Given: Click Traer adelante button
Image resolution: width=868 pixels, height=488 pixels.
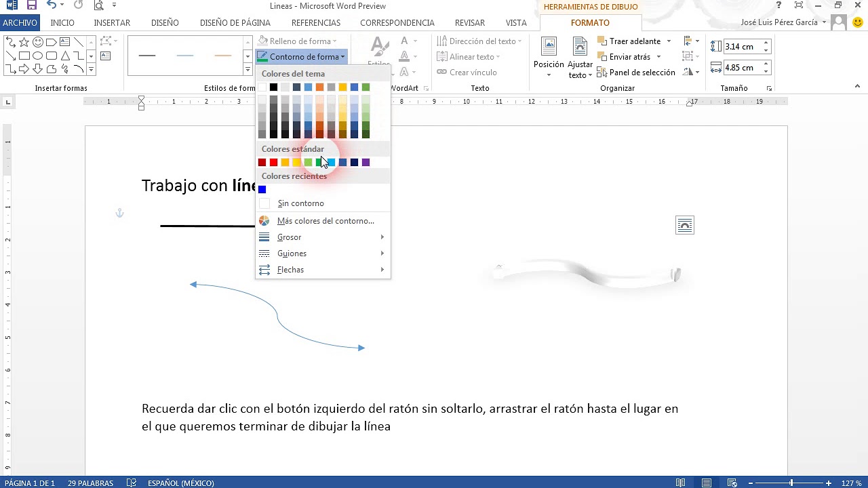Looking at the screenshot, I should [x=629, y=41].
